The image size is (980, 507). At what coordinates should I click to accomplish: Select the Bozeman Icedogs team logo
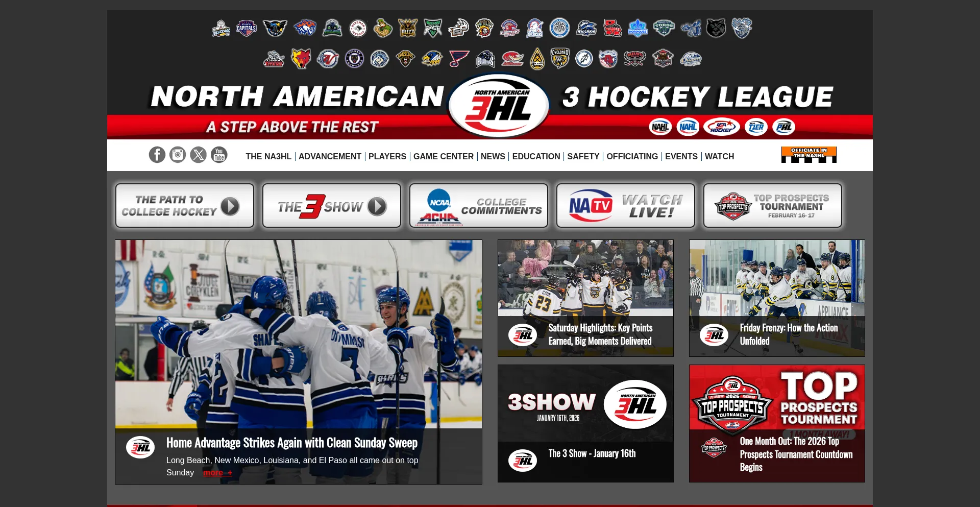coord(358,28)
